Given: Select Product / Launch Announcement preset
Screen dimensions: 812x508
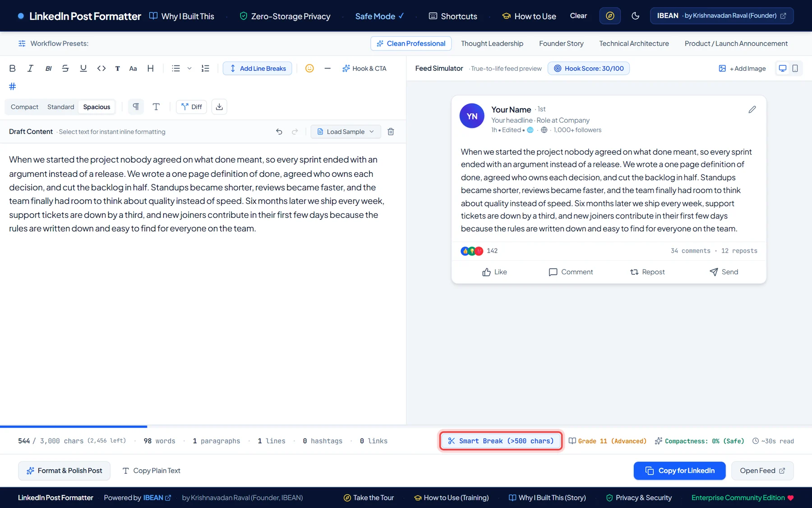Looking at the screenshot, I should coord(736,44).
